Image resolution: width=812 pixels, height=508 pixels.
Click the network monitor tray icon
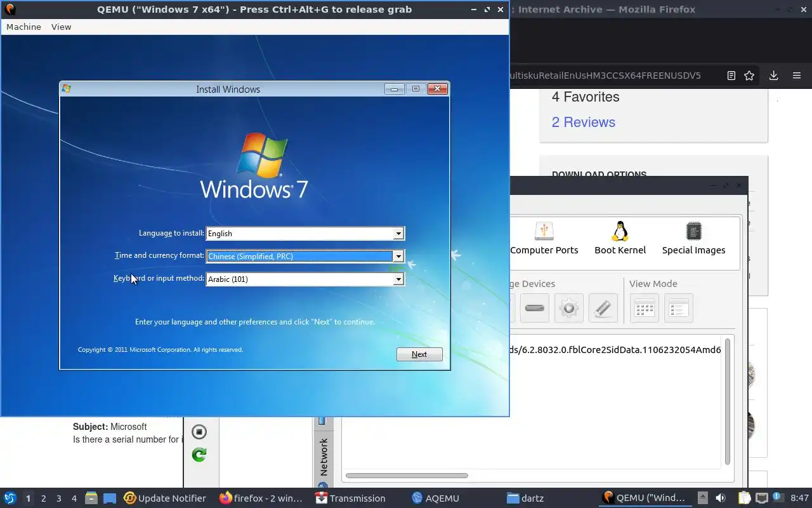coord(761,498)
